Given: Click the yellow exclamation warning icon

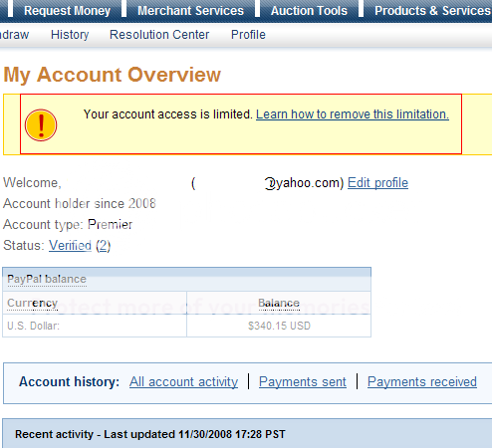Looking at the screenshot, I should coord(41,125).
